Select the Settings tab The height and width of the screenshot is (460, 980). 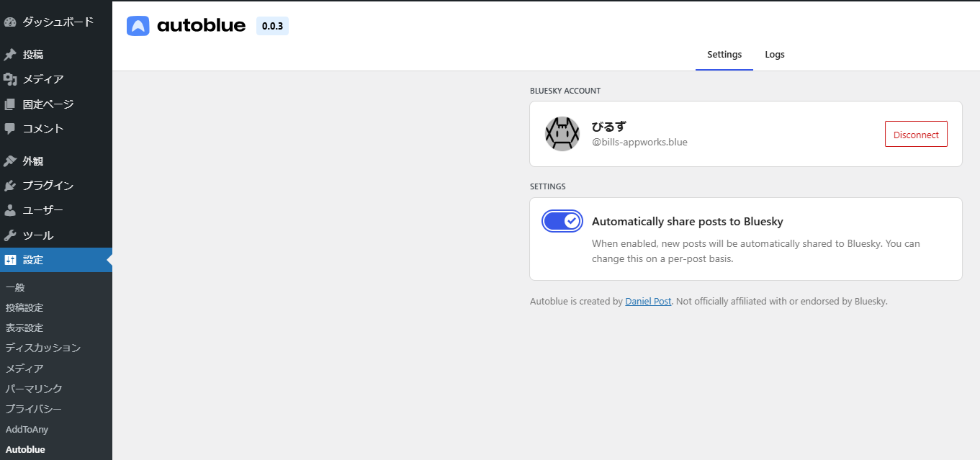(x=724, y=55)
